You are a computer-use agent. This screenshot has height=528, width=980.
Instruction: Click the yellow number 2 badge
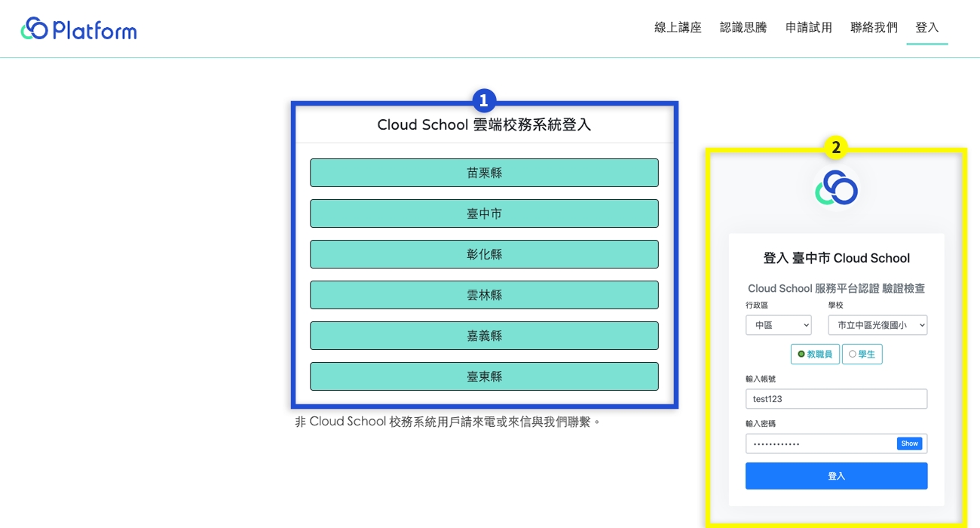point(835,147)
